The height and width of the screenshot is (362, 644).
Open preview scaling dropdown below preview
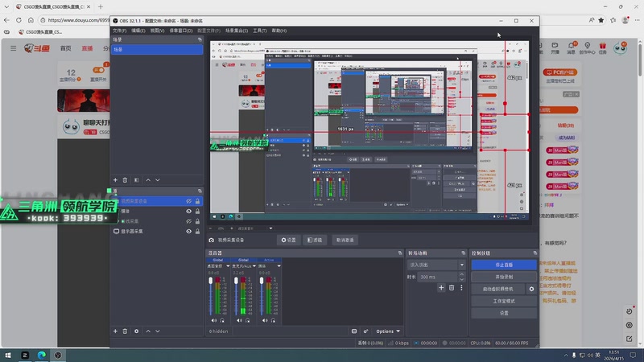270,228
